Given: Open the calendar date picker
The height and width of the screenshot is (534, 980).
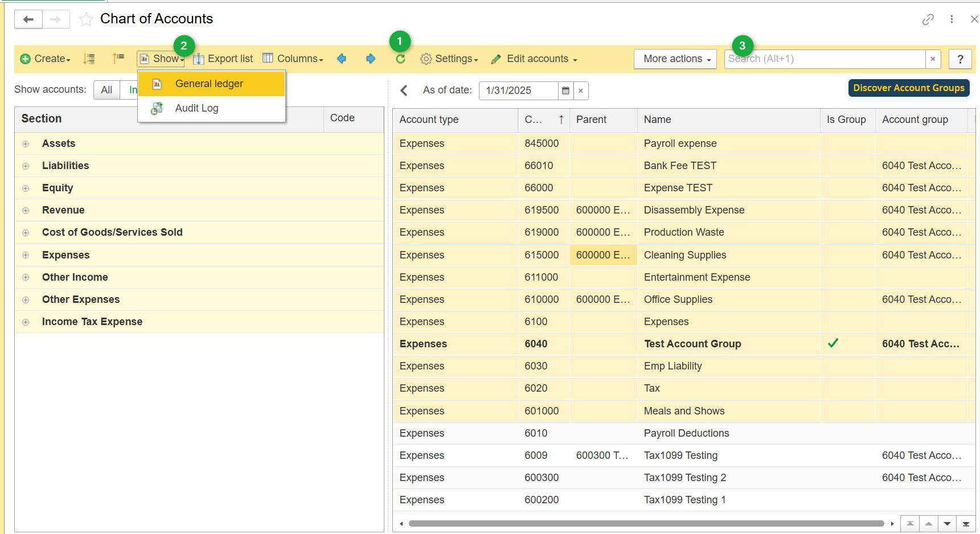Looking at the screenshot, I should pos(565,91).
